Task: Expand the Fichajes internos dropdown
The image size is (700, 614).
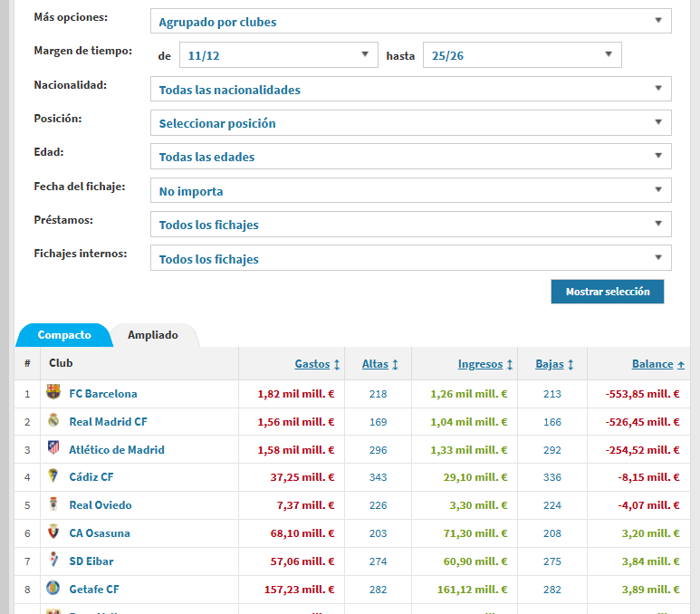Action: pyautogui.click(x=411, y=258)
